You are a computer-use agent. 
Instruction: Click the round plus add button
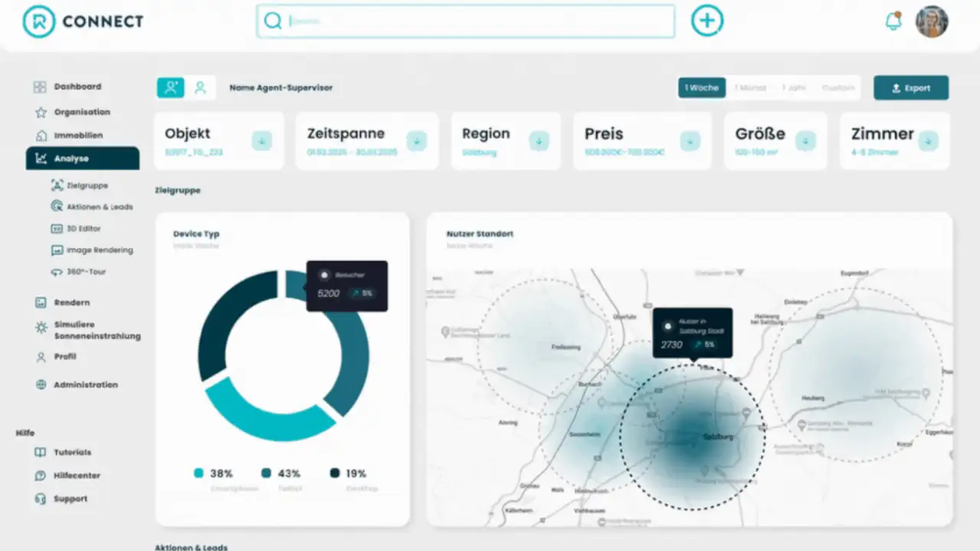[707, 21]
